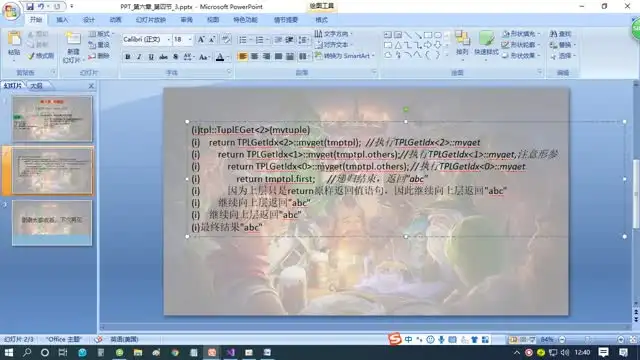Image resolution: width=640 pixels, height=360 pixels.
Task: Open Find (查找) dialog
Action: click(561, 34)
